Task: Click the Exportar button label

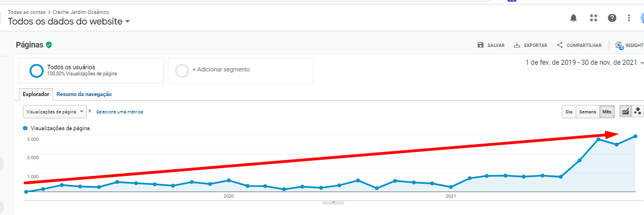Action: pyautogui.click(x=535, y=46)
